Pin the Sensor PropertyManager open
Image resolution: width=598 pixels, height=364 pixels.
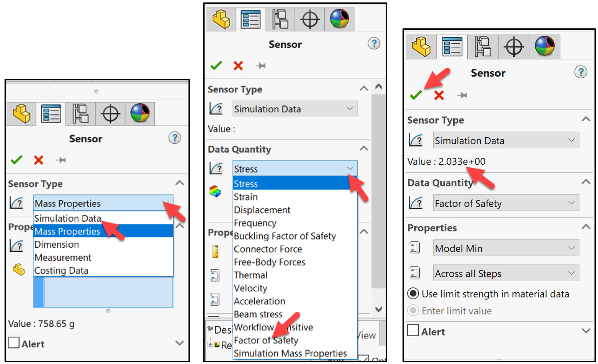(x=463, y=95)
